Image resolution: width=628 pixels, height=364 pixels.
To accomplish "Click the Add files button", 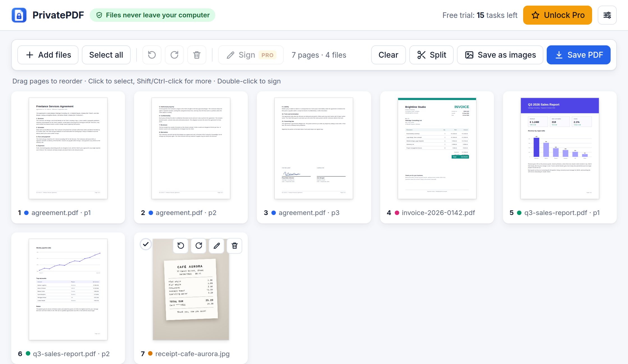I will pyautogui.click(x=48, y=55).
